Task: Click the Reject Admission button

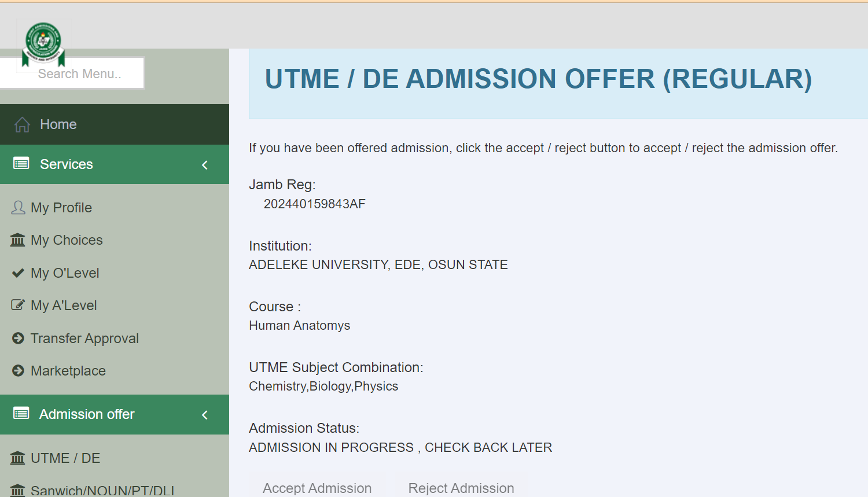Action: pyautogui.click(x=461, y=488)
